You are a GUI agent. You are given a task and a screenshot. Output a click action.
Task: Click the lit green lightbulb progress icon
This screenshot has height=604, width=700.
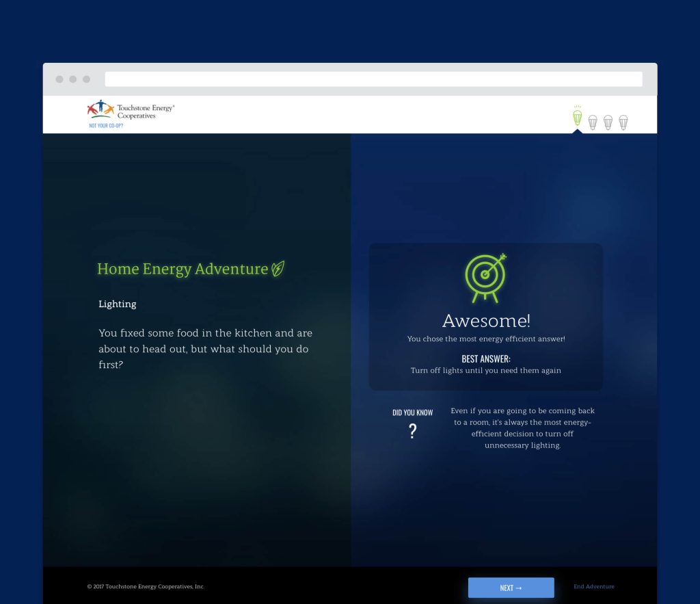pos(578,118)
